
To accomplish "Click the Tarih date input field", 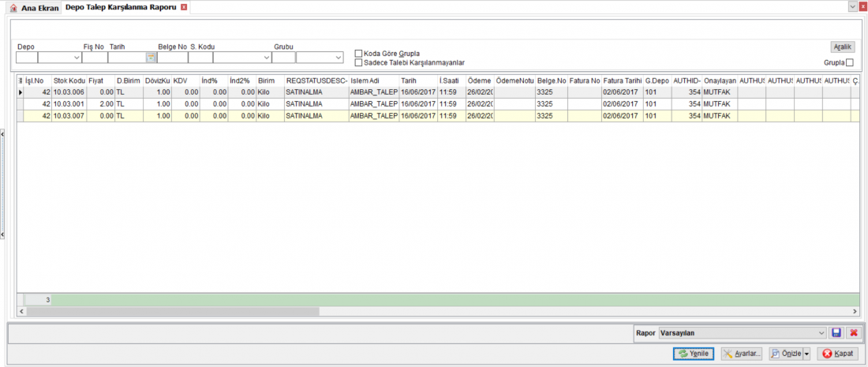I will tap(127, 57).
